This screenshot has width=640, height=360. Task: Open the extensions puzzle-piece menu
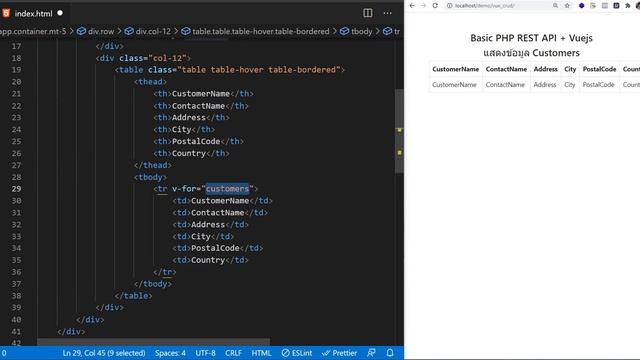point(628,5)
